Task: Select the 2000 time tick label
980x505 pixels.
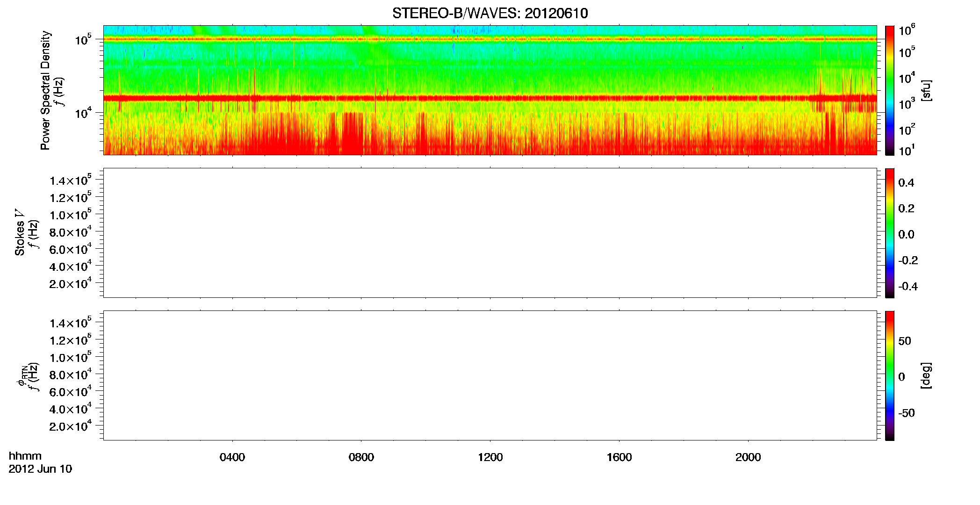Action: coord(748,457)
